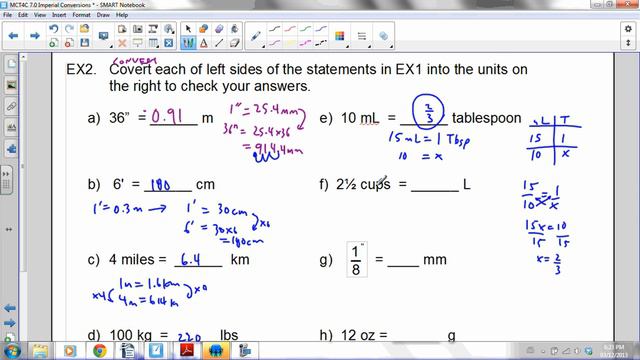
Task: Click the red X Delete icon
Action: (x=122, y=42)
